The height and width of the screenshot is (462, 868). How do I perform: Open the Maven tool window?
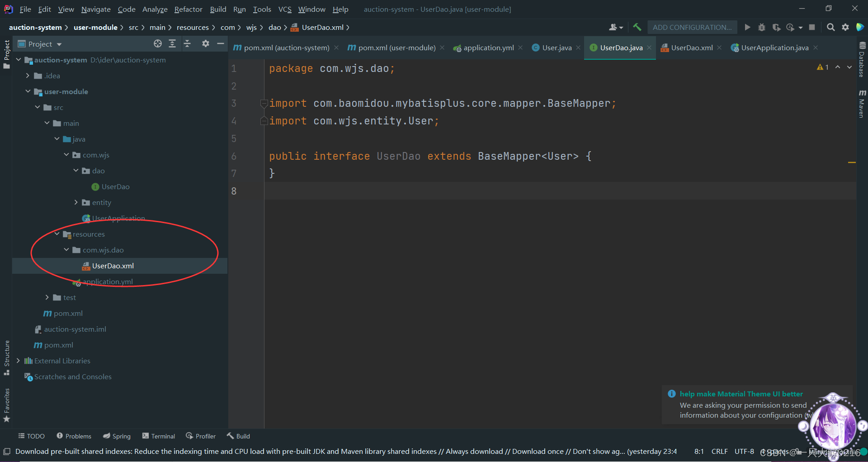point(862,104)
